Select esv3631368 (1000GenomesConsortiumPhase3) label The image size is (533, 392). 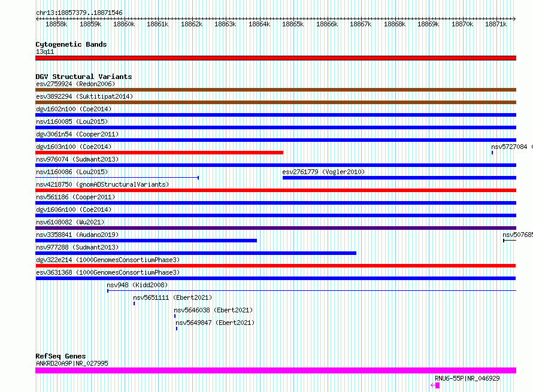pyautogui.click(x=108, y=272)
